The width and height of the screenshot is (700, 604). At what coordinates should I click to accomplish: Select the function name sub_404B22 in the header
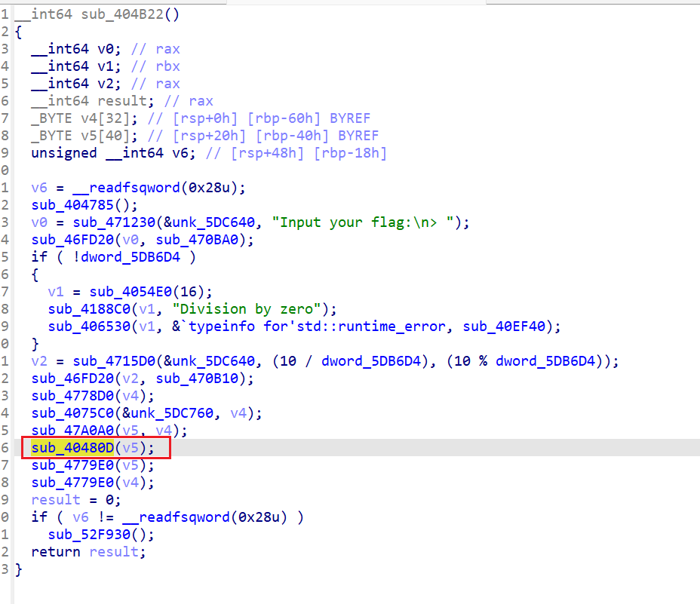122,14
